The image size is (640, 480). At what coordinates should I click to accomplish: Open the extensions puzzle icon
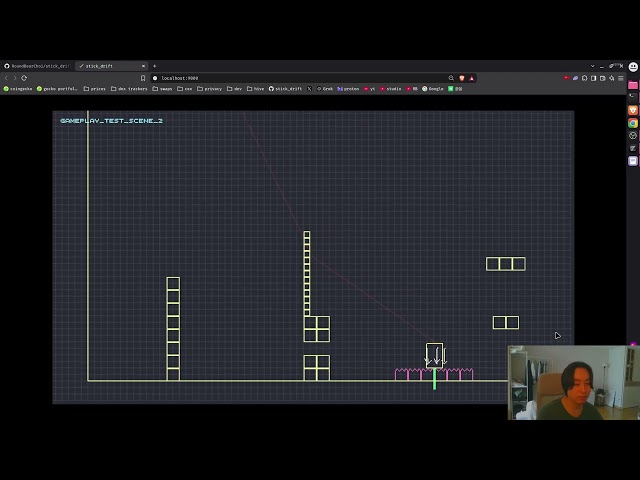pos(584,78)
